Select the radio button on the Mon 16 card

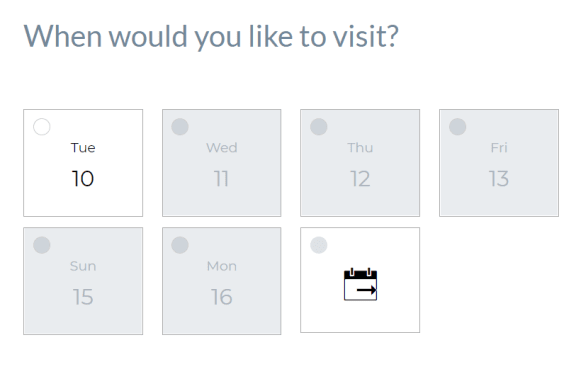point(180,245)
